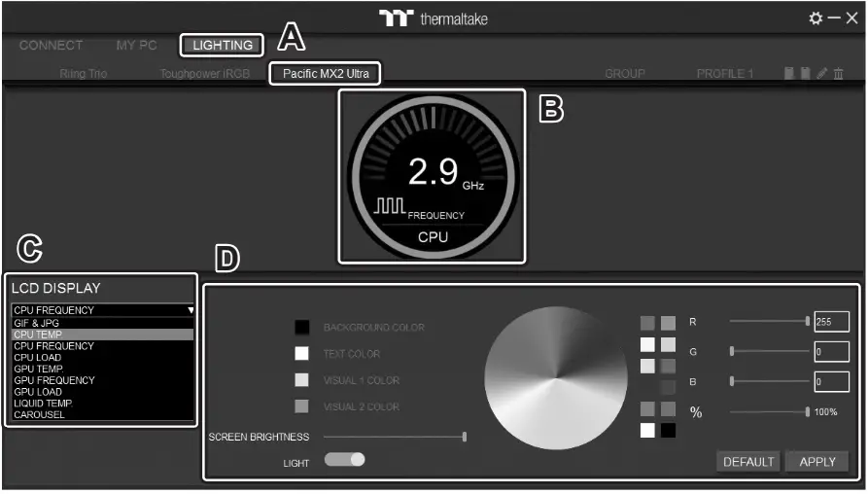868x494 pixels.
Task: Click the pencil edit profile icon
Action: pyautogui.click(x=822, y=73)
